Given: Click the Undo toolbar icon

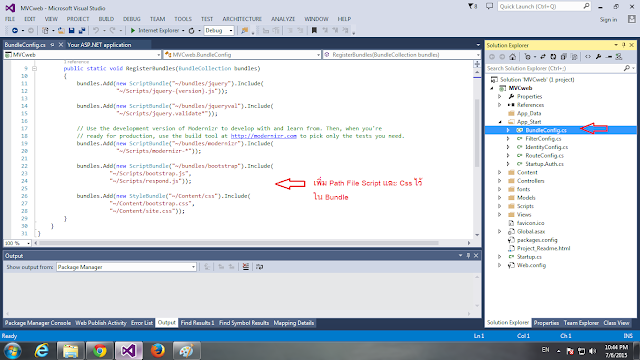Looking at the screenshot, I should pyautogui.click(x=96, y=30).
